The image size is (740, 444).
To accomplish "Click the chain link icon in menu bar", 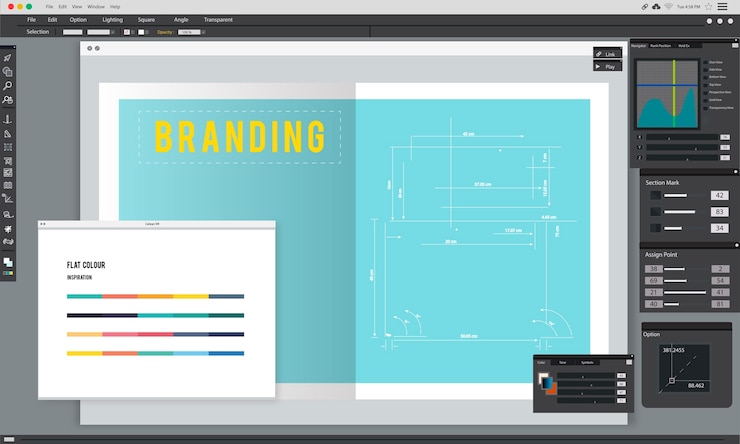I will click(645, 7).
